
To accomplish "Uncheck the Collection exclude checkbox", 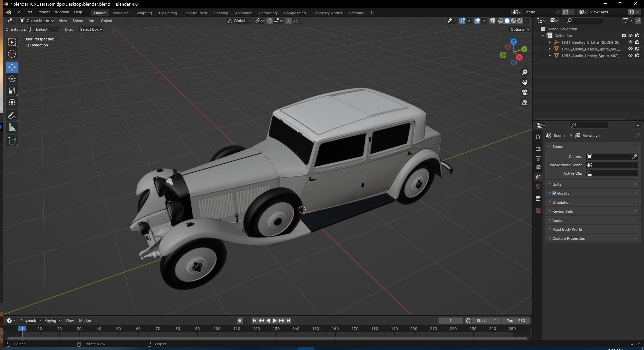I will tap(624, 36).
